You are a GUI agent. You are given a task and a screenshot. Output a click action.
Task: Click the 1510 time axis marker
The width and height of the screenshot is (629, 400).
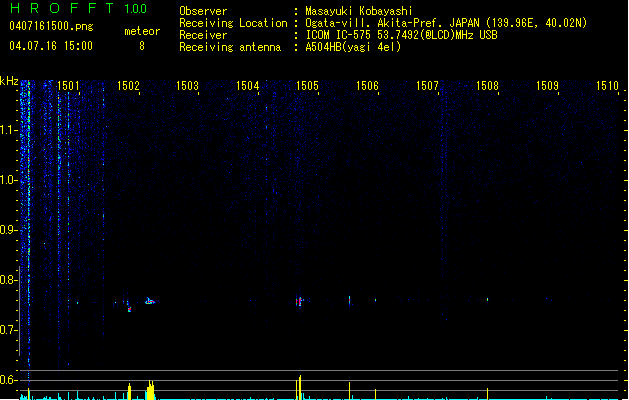click(607, 85)
